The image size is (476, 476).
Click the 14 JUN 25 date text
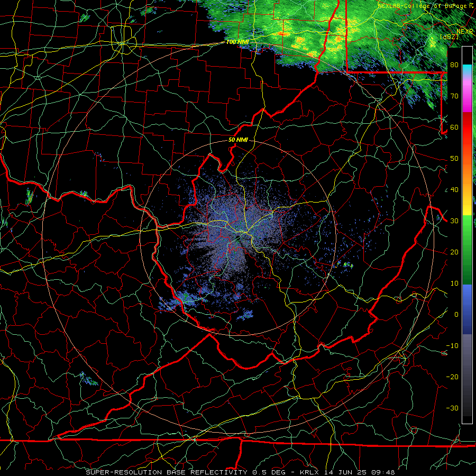(x=345, y=472)
